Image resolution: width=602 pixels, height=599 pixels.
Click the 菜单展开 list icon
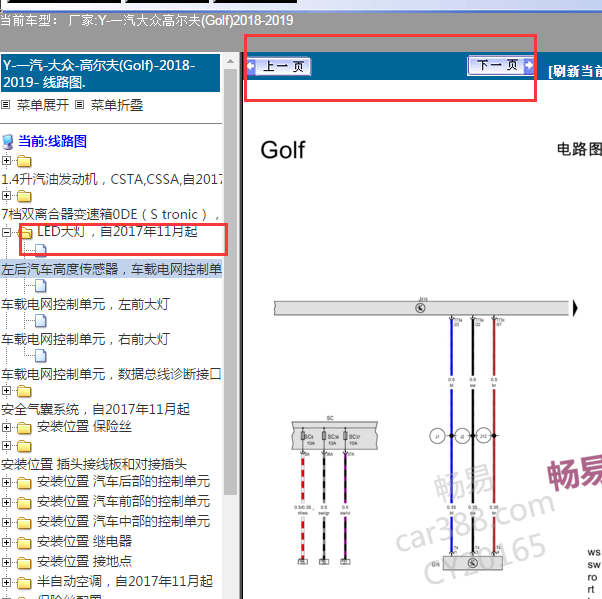(6, 104)
